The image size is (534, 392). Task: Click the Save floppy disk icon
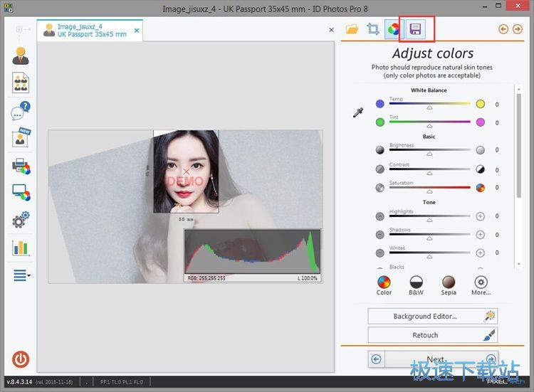coord(415,29)
